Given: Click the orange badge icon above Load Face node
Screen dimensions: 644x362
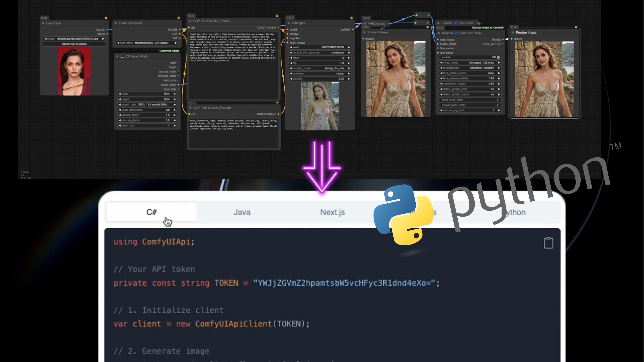Looking at the screenshot, I should point(106,18).
